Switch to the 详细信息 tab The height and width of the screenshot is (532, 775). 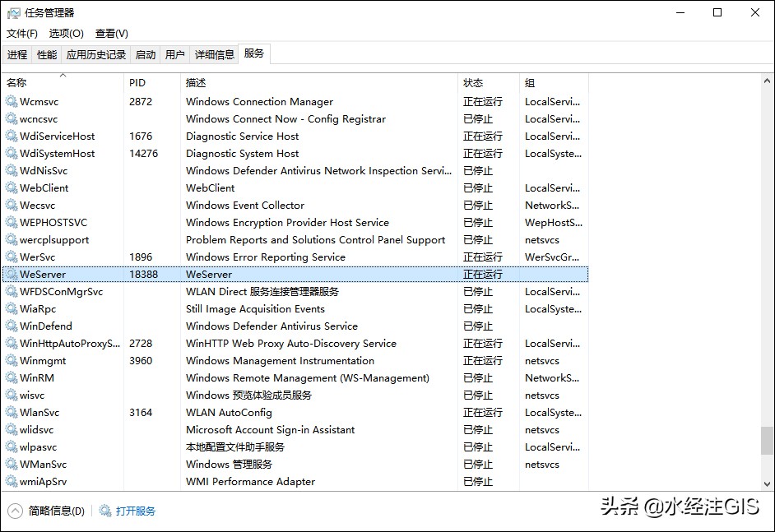coord(214,54)
